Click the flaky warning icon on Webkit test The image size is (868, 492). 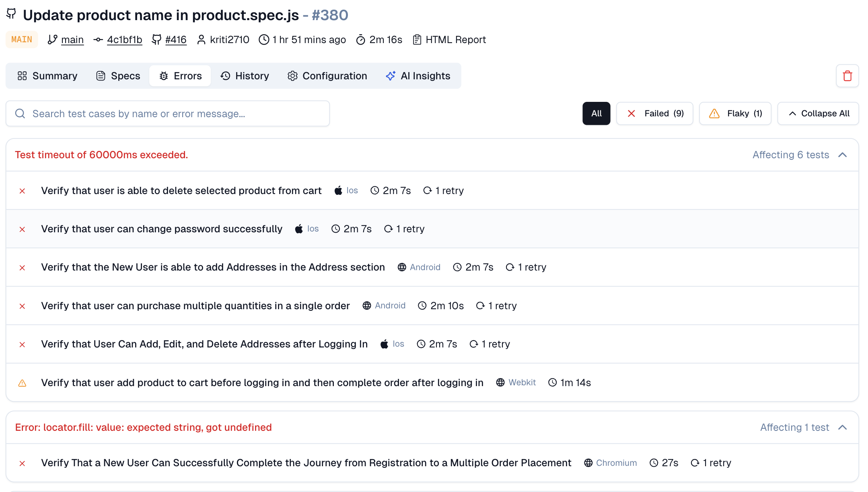coord(23,383)
